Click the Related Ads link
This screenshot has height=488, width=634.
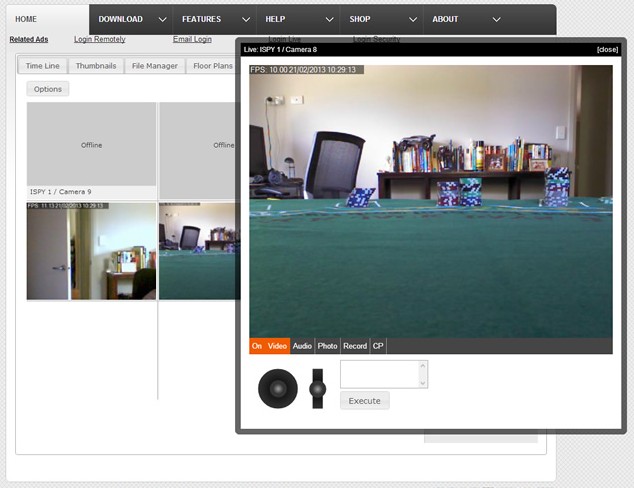29,39
